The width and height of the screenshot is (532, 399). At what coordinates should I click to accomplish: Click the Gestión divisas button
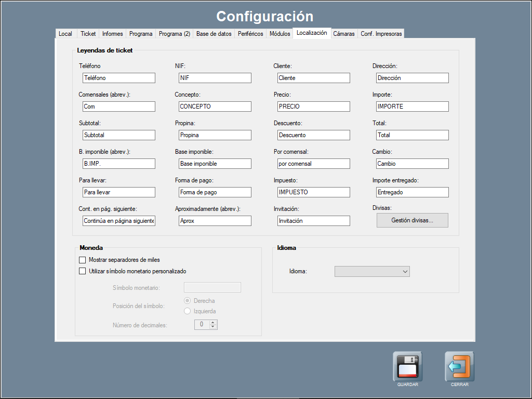tap(412, 220)
